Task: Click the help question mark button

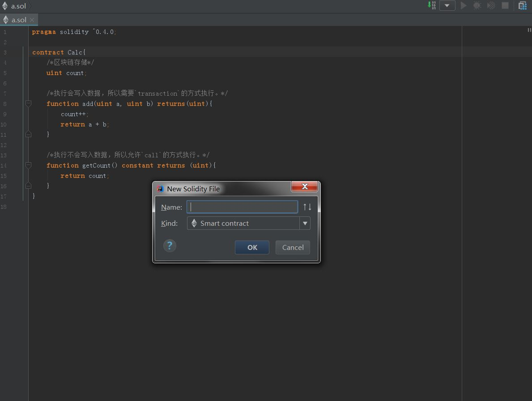Action: coord(170,245)
